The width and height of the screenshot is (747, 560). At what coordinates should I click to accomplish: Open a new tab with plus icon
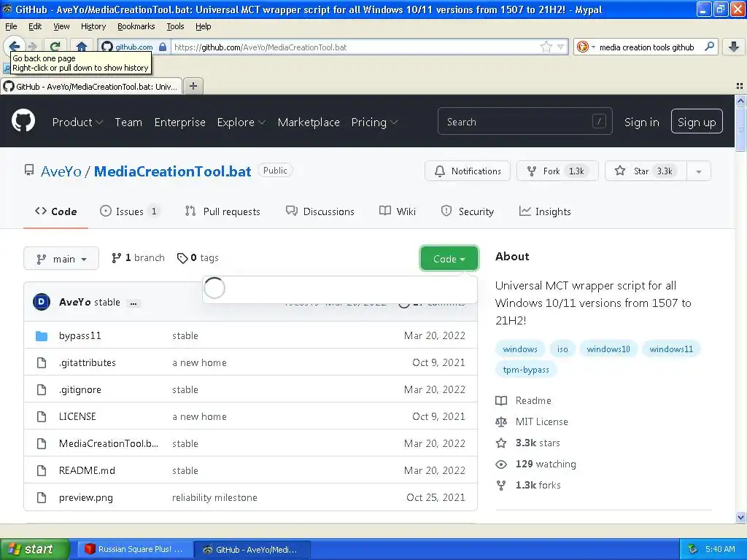193,86
